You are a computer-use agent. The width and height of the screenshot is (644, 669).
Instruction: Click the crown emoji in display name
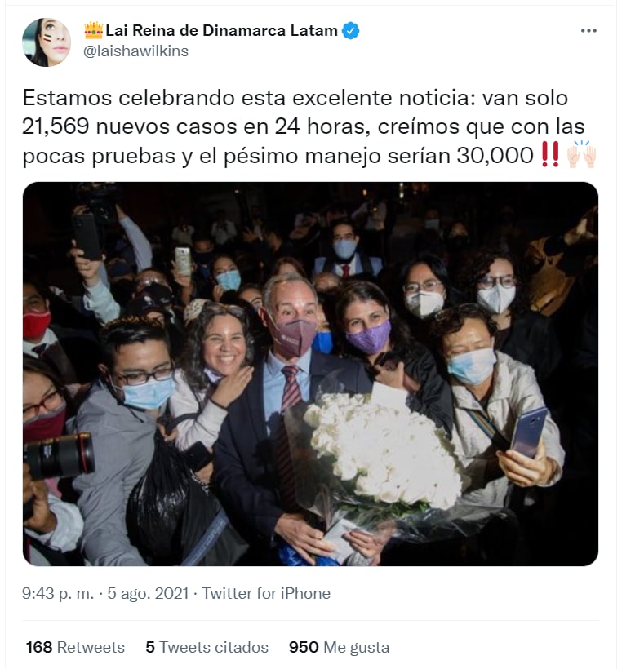click(x=94, y=30)
